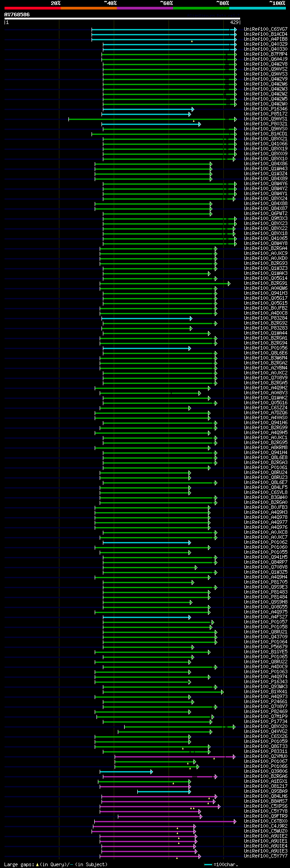290x868 pixels.
Task: View hit UniRef100_Q708V9
Action: coord(266,378)
